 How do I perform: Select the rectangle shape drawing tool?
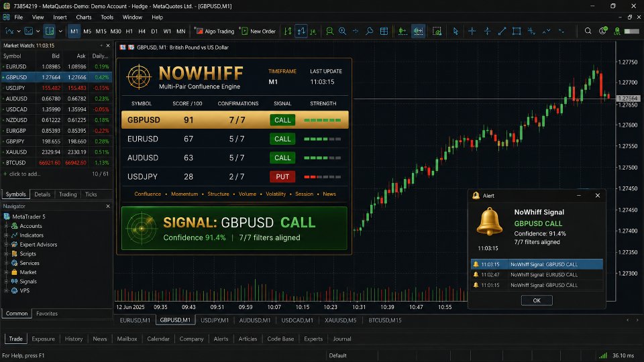[517, 32]
